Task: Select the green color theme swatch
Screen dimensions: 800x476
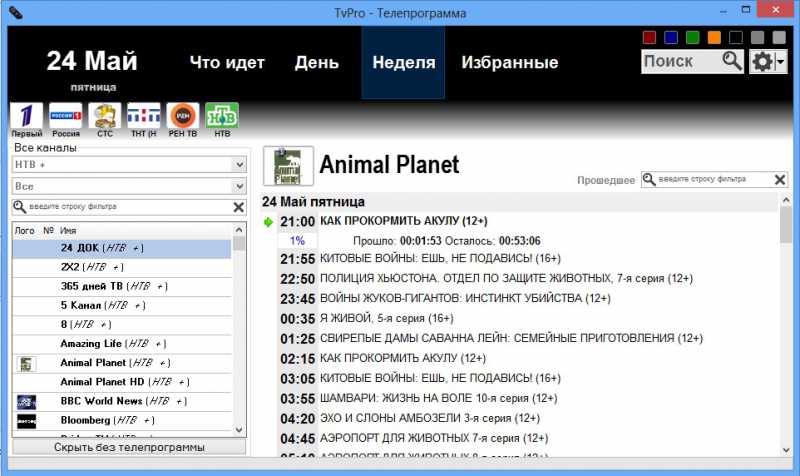Action: [692, 37]
